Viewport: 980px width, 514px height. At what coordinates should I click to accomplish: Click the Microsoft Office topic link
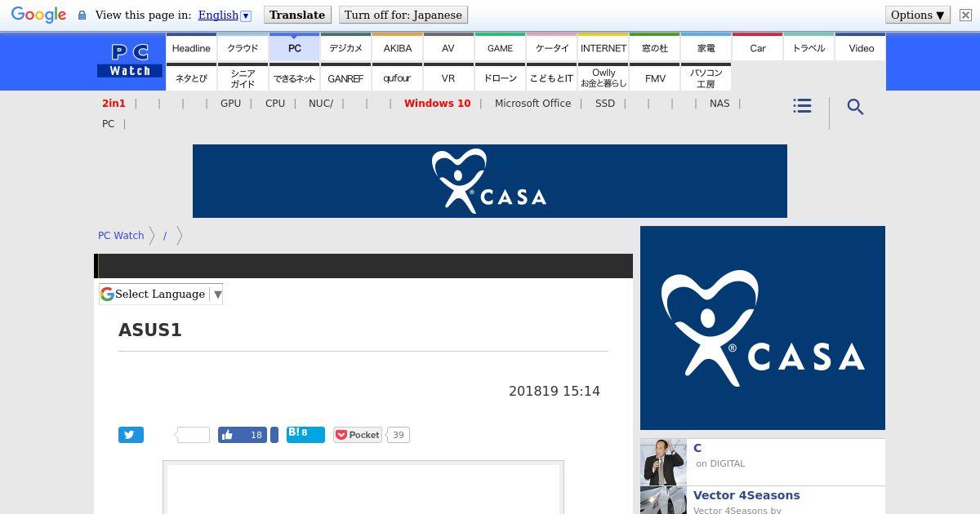(532, 104)
